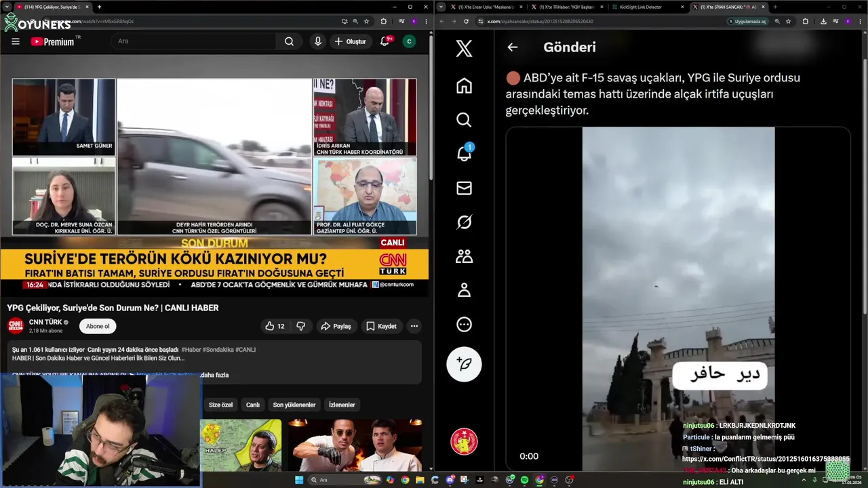Open the video's more actions ellipsis
The width and height of the screenshot is (868, 488).
[414, 326]
